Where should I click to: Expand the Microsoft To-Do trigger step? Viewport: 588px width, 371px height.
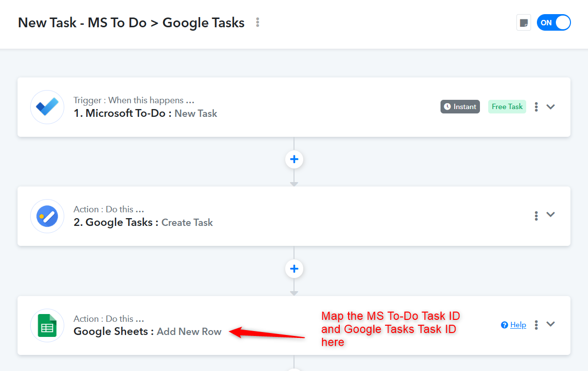click(551, 107)
